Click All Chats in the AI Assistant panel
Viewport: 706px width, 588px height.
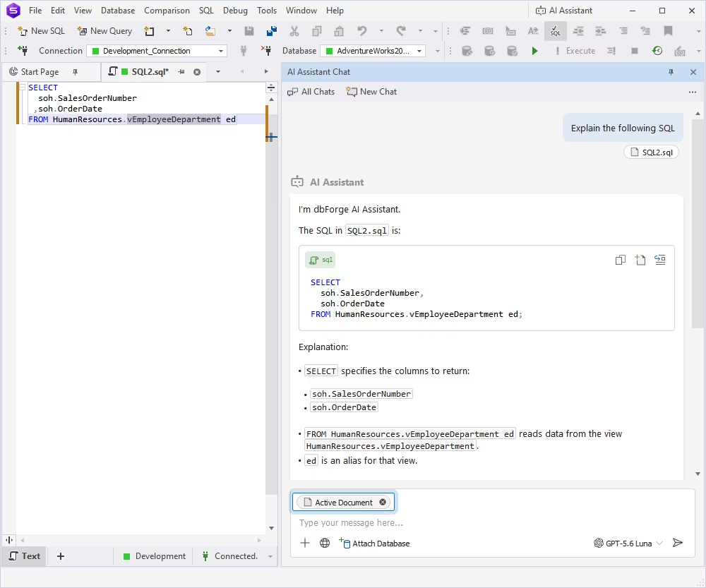click(x=311, y=92)
